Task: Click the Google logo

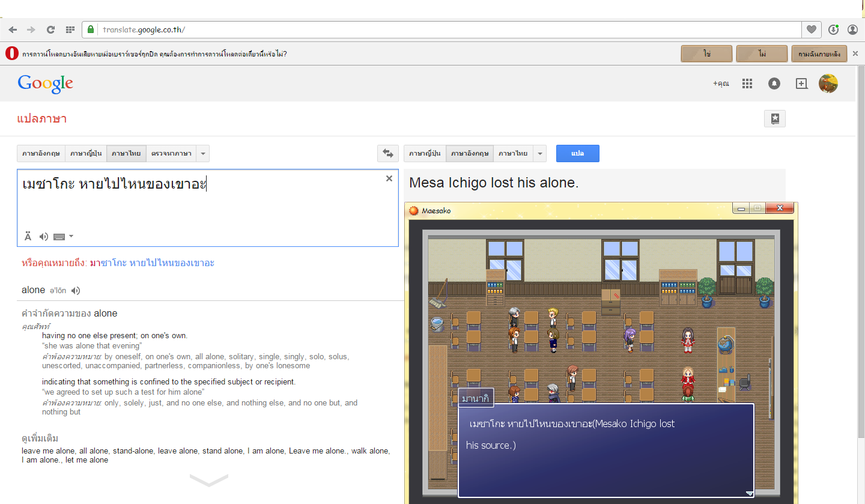Action: 46,83
